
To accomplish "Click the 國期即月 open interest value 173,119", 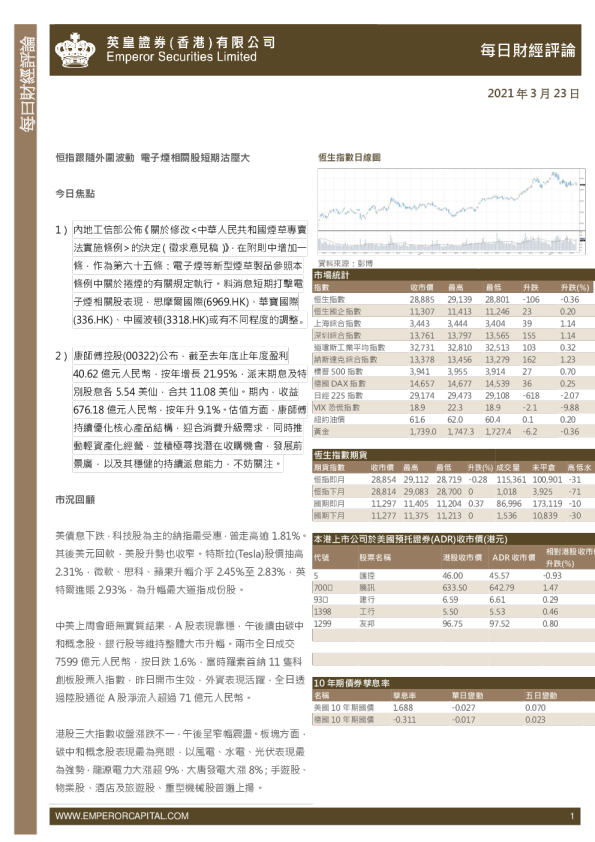I will tap(547, 504).
